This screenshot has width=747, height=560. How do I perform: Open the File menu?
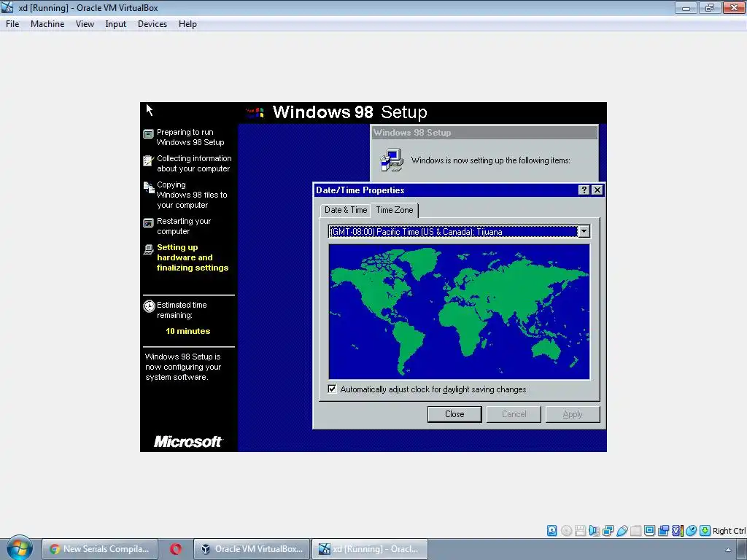pyautogui.click(x=12, y=24)
